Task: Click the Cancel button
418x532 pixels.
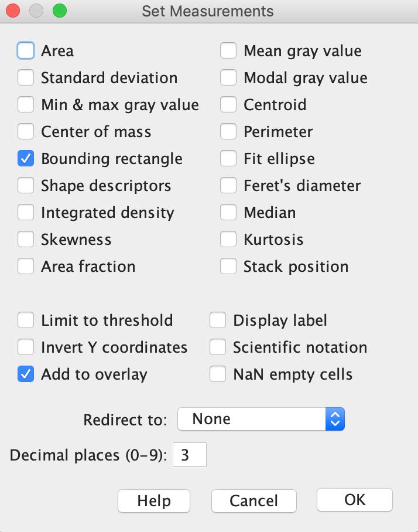Action: tap(254, 501)
